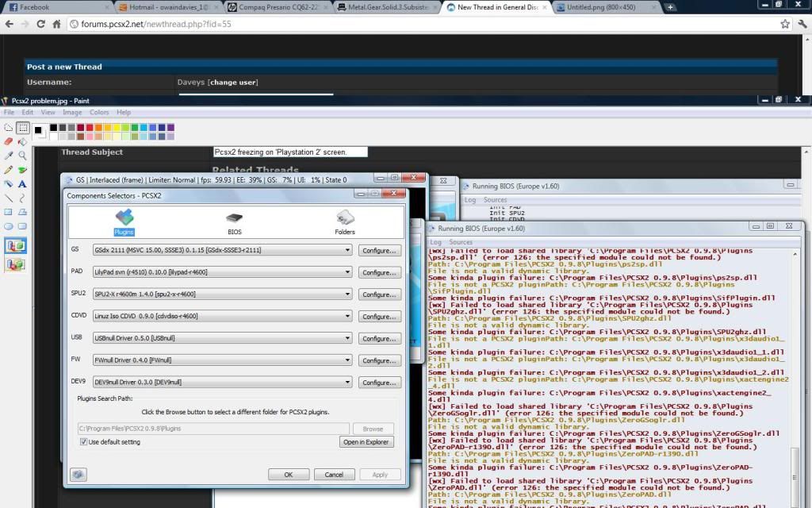The width and height of the screenshot is (812, 508).
Task: Select the Free-Form Select tool in Paint
Action: coord(8,128)
